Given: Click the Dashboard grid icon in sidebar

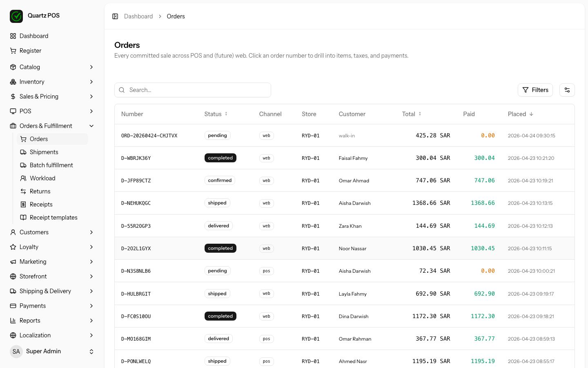Looking at the screenshot, I should click(13, 36).
